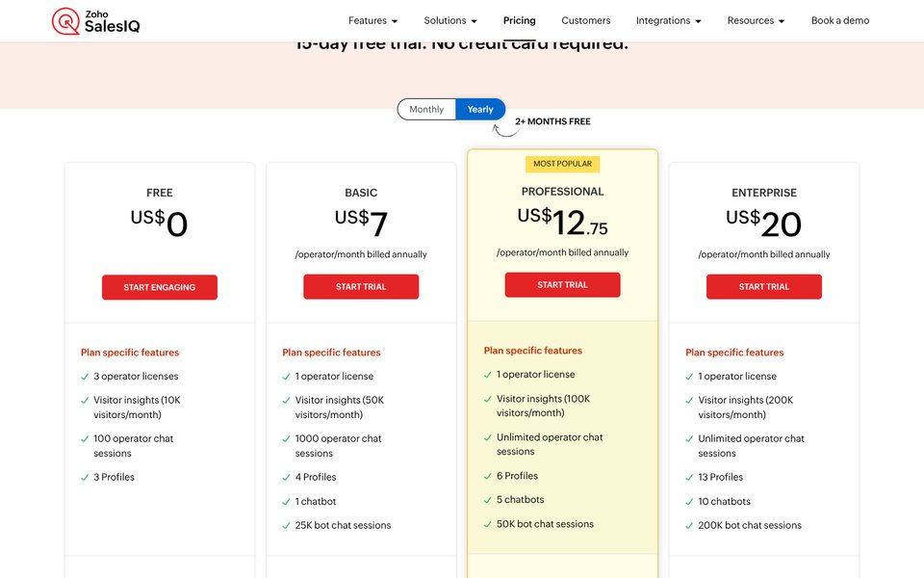Open the Zoho SalesIQ logo homepage
Image resolution: width=924 pixels, height=578 pixels.
point(95,20)
